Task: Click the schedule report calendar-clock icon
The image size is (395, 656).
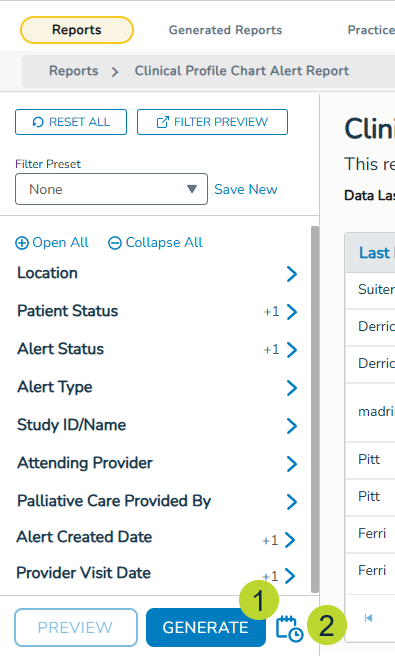Action: [289, 628]
